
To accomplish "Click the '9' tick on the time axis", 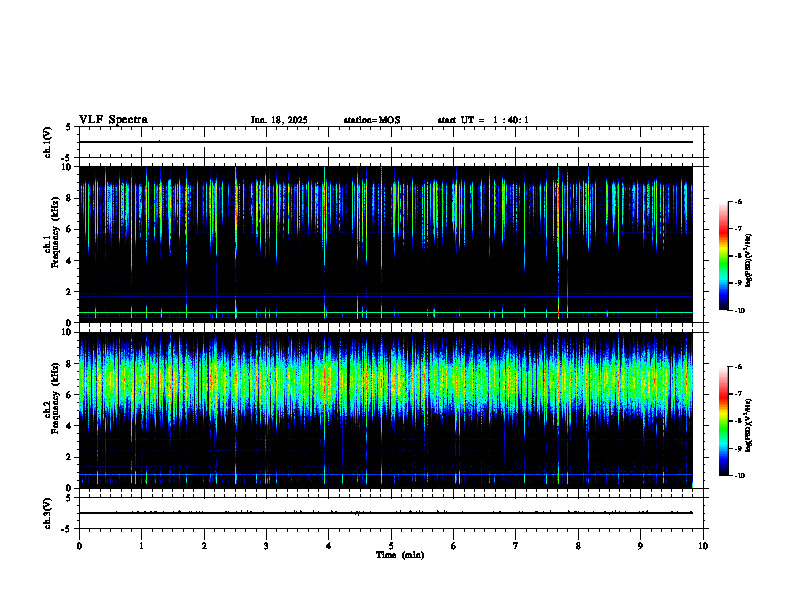I will coord(640,546).
